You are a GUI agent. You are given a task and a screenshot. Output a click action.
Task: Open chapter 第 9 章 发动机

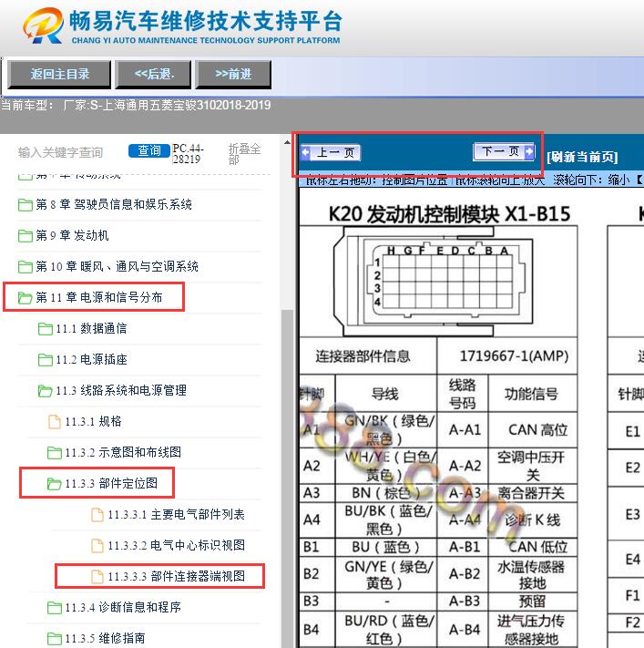tap(72, 235)
